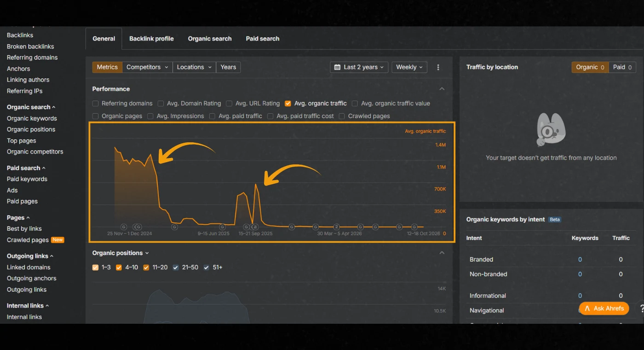Enable the Avg. paid traffic cost checkbox
Viewport: 644px width, 350px height.
click(x=270, y=116)
